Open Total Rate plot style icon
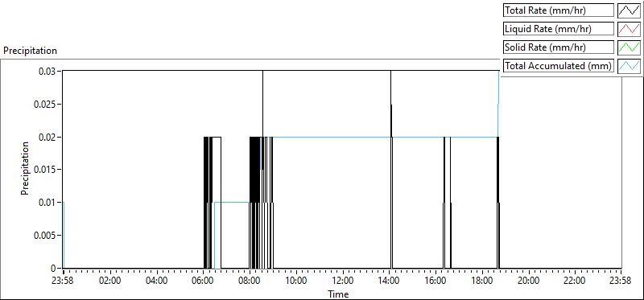The width and height of the screenshot is (644, 300). (629, 10)
